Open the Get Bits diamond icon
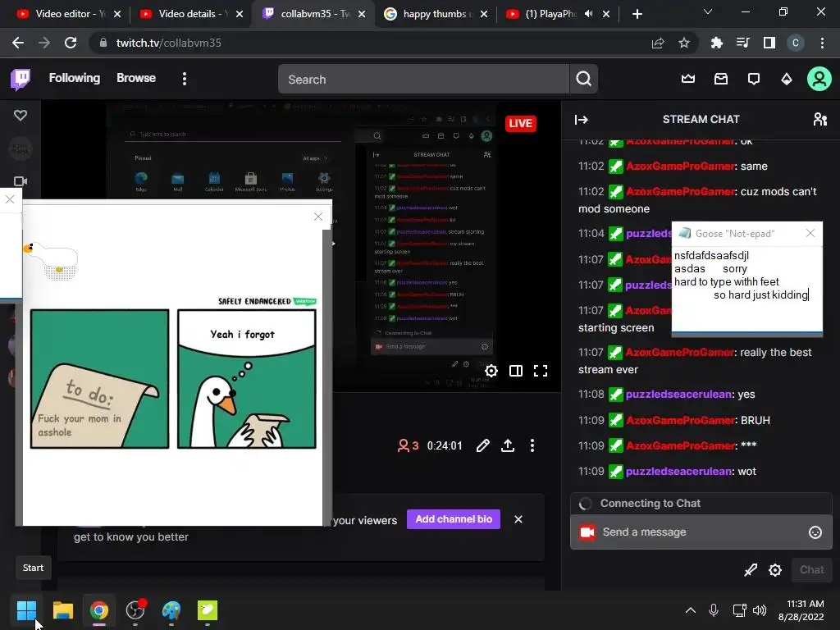840x630 pixels. click(x=787, y=80)
